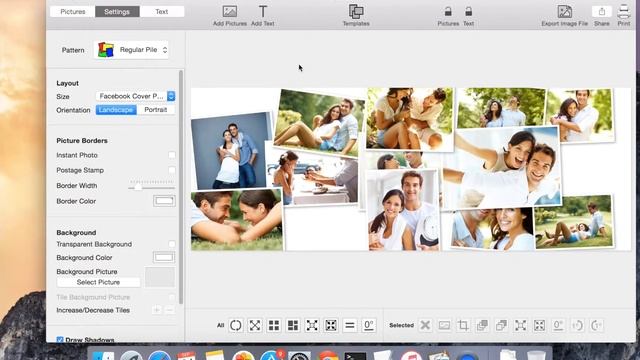Click crossed-arrows shuffle icon in All group

click(x=255, y=325)
